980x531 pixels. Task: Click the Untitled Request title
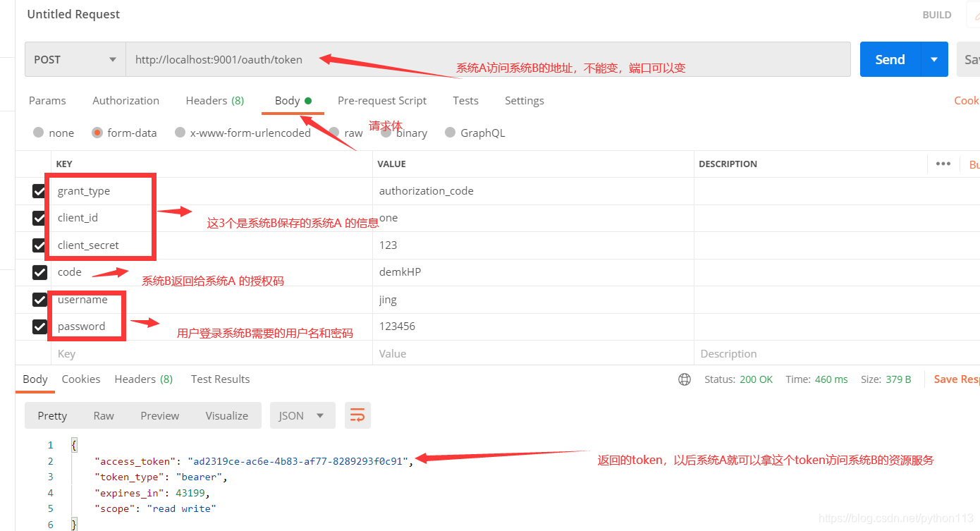pyautogui.click(x=73, y=14)
